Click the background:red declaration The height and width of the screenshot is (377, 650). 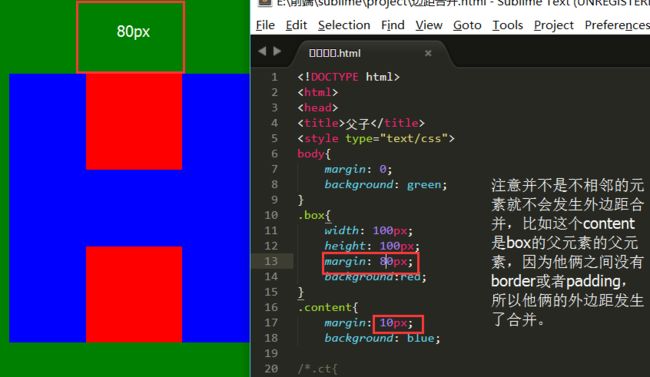[x=375, y=277]
